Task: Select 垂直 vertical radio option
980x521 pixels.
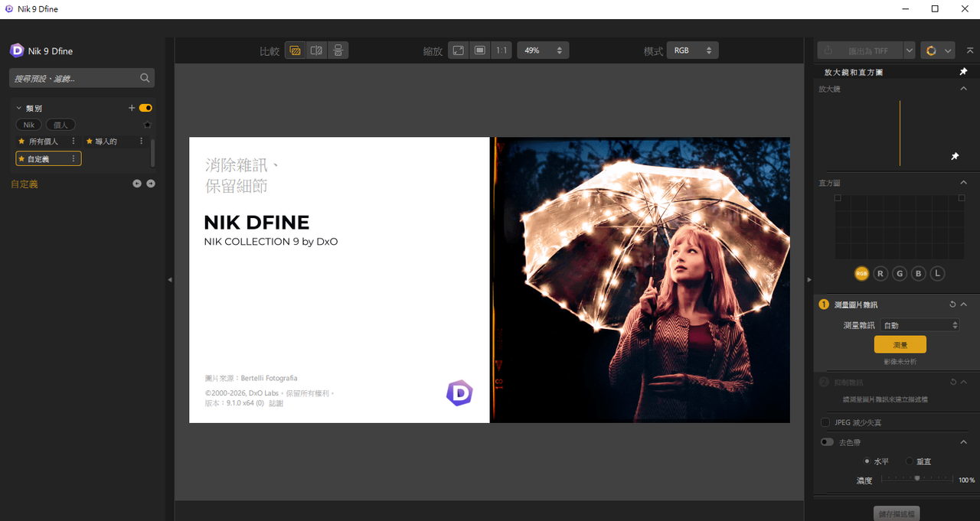Action: (910, 461)
